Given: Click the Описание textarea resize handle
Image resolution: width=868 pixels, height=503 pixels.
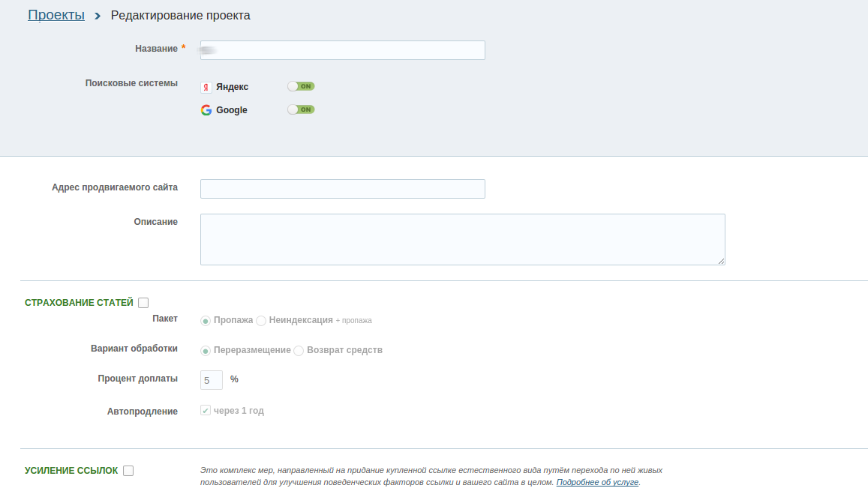Looking at the screenshot, I should [x=721, y=261].
